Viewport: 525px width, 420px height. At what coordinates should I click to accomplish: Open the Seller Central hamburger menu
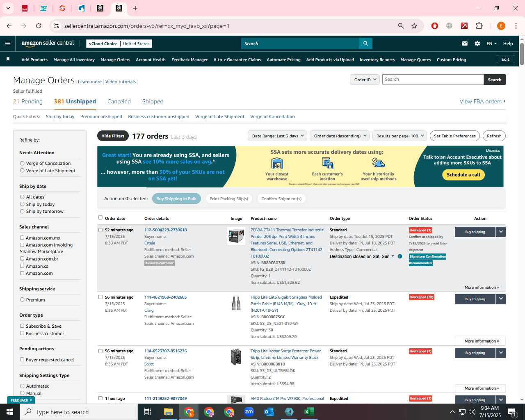(8, 43)
